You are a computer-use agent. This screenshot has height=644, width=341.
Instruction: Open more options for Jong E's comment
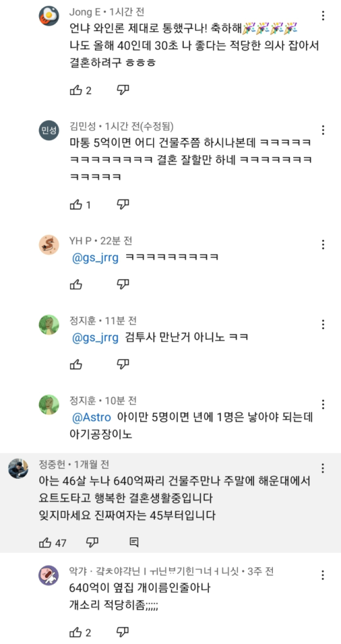click(323, 16)
